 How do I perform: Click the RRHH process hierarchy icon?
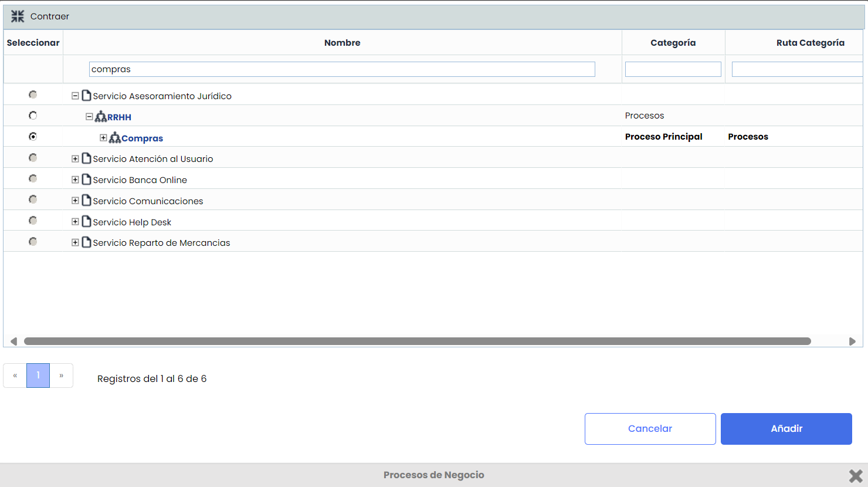pos(101,117)
